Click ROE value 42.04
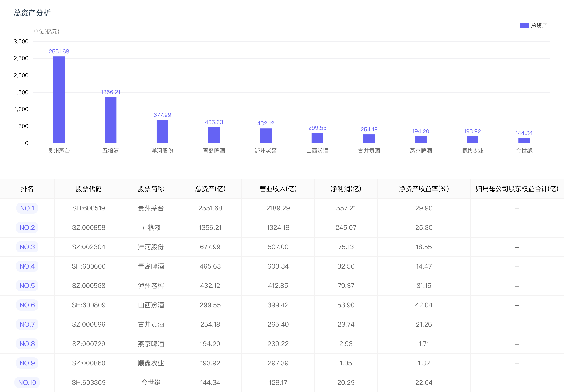Viewport: 564px width, 392px height. (424, 305)
